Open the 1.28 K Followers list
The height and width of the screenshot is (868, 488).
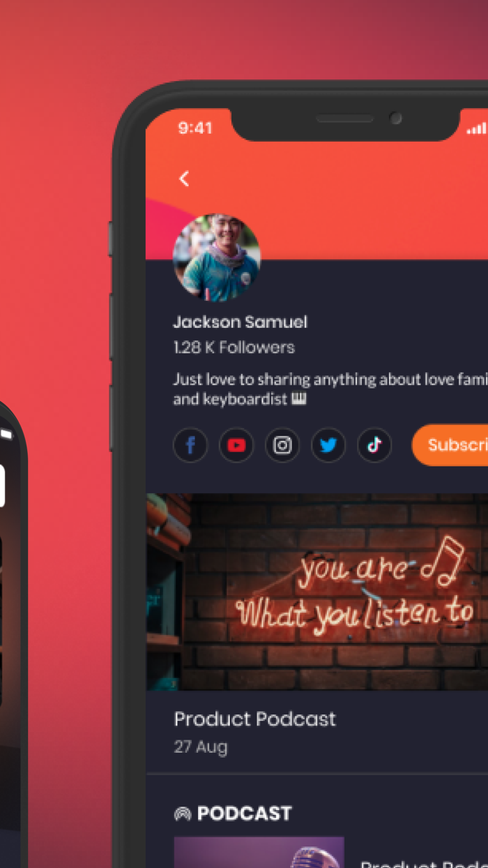pos(234,347)
